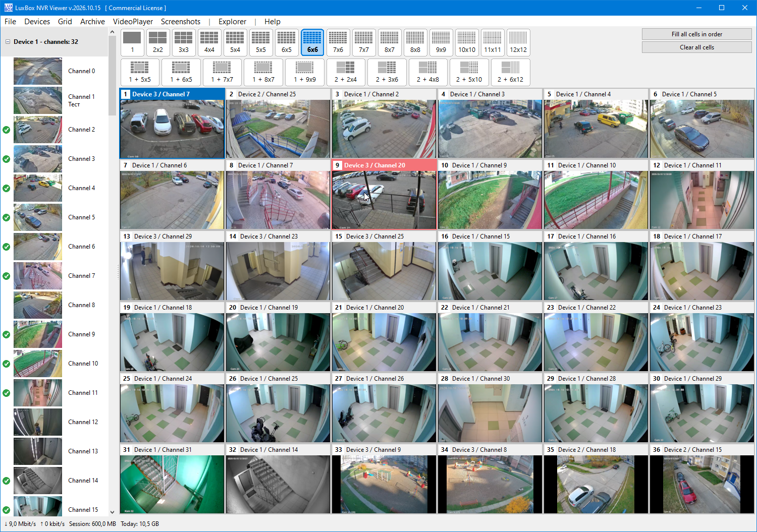Select grid cell 36 Device 2 / Channel 15
The height and width of the screenshot is (532, 757).
(x=702, y=479)
